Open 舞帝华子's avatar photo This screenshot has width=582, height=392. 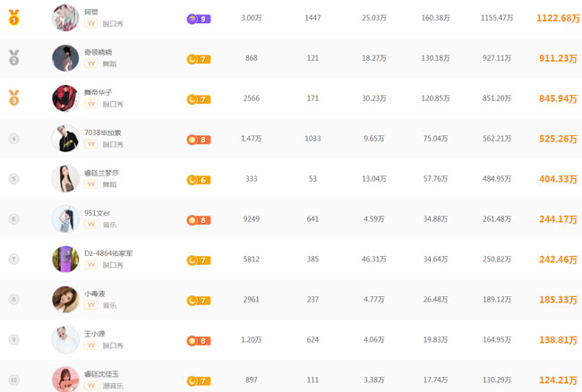pyautogui.click(x=65, y=98)
